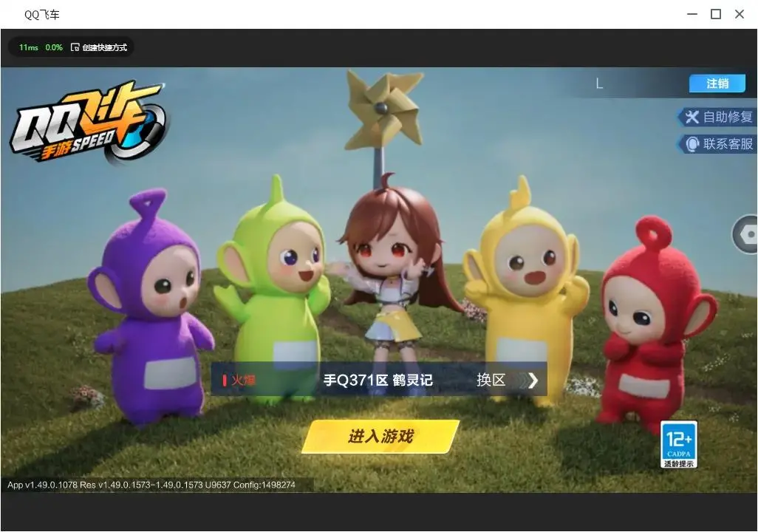Close the QQ飞车 window
This screenshot has height=532, width=758.
point(740,15)
